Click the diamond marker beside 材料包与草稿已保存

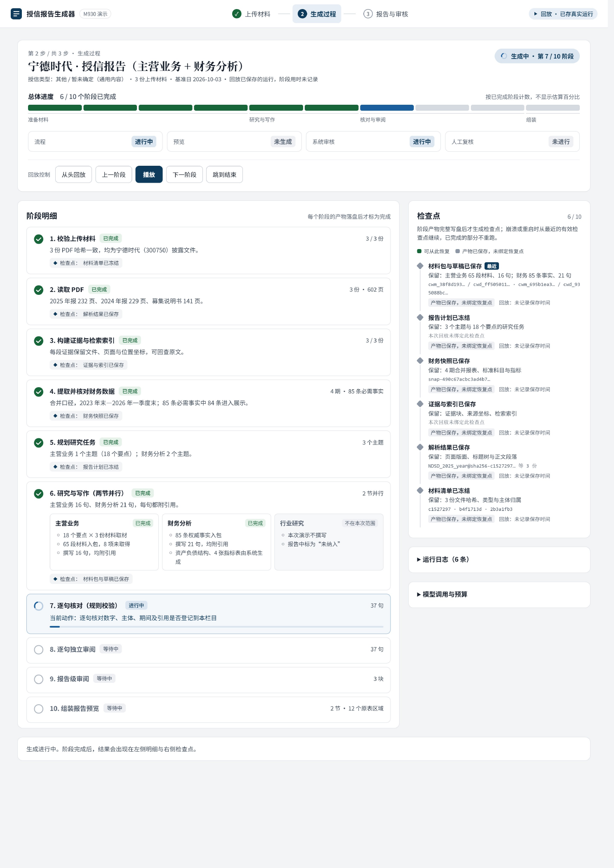click(420, 266)
